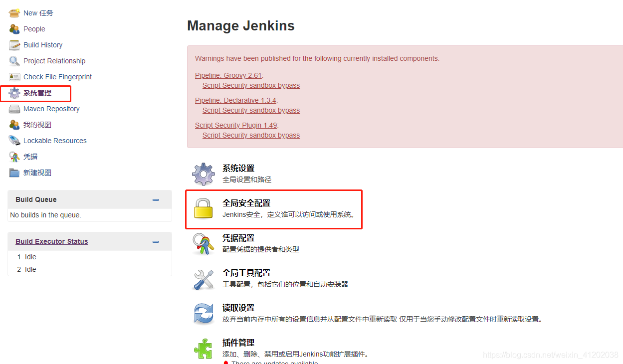Click the People sidebar icon

[x=14, y=29]
